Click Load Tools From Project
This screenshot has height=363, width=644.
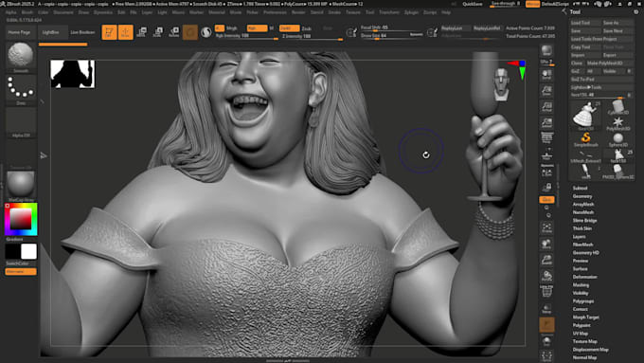tap(601, 39)
